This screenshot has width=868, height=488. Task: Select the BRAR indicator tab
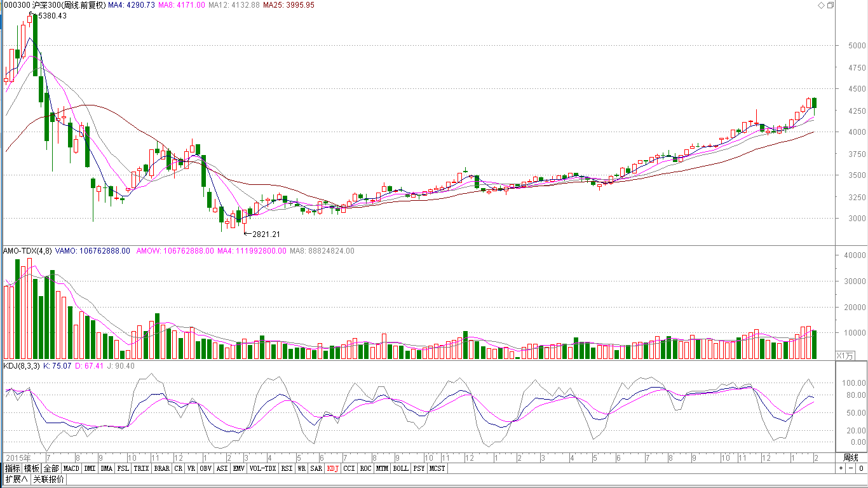162,468
